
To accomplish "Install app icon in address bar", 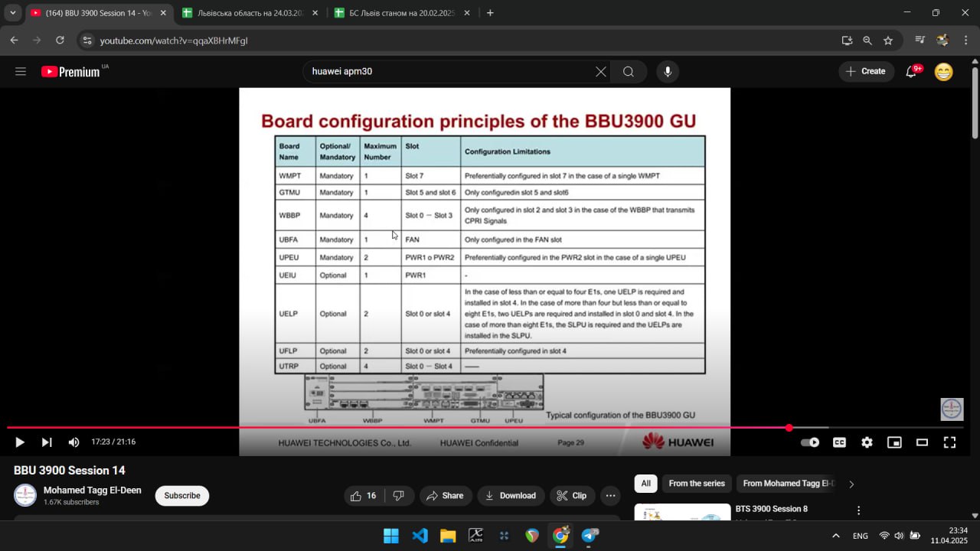I will [847, 41].
